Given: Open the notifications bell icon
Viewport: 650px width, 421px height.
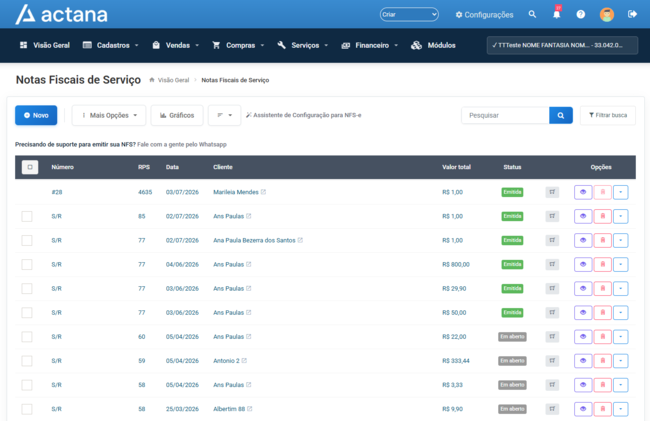Looking at the screenshot, I should pos(556,15).
